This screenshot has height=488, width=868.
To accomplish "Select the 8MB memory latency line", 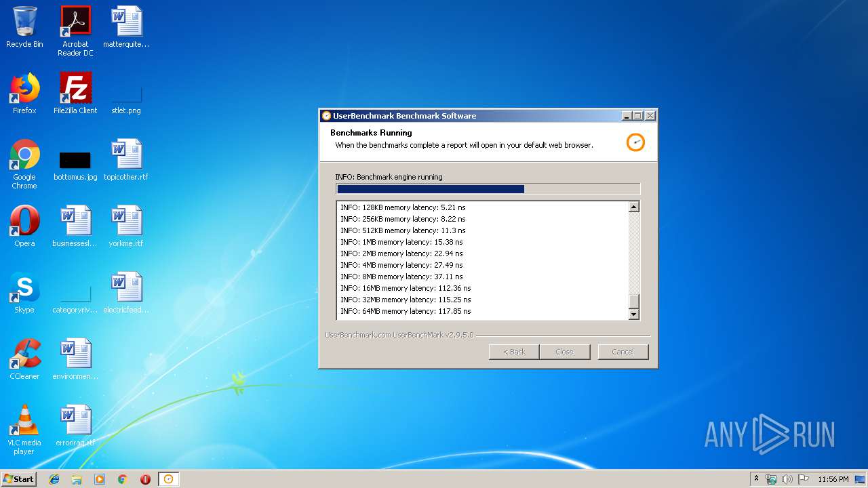I will (401, 277).
